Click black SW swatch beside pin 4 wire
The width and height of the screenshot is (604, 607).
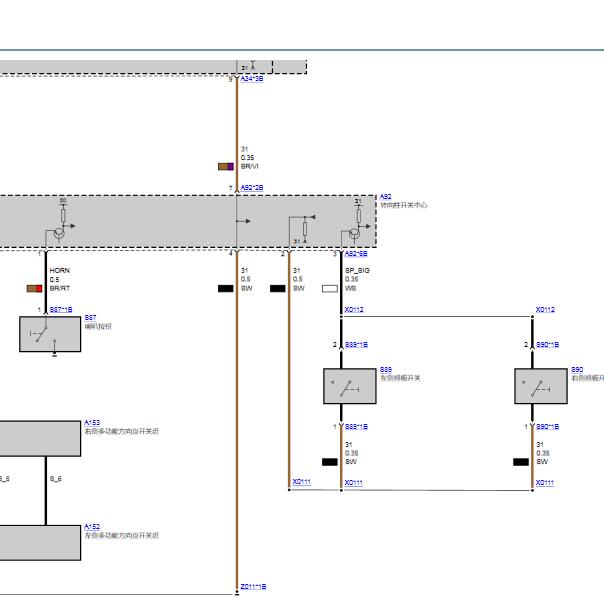226,288
